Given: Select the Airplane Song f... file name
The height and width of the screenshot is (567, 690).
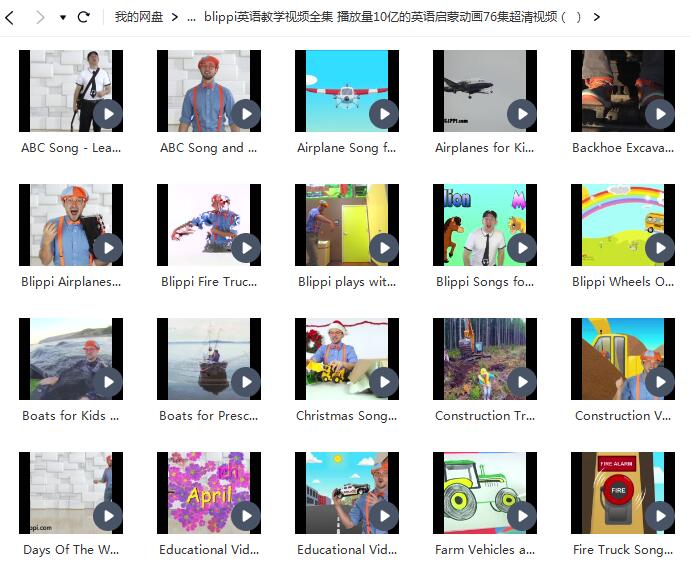Looking at the screenshot, I should [347, 148].
